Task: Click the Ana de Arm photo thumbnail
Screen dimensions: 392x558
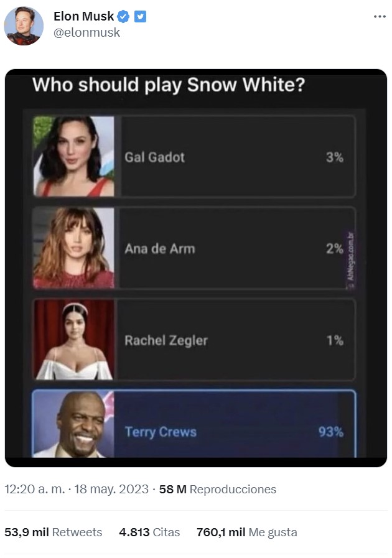Action: [x=73, y=248]
